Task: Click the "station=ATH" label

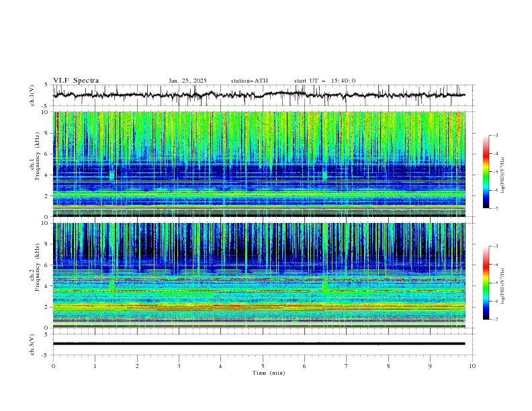Action: (x=249, y=81)
